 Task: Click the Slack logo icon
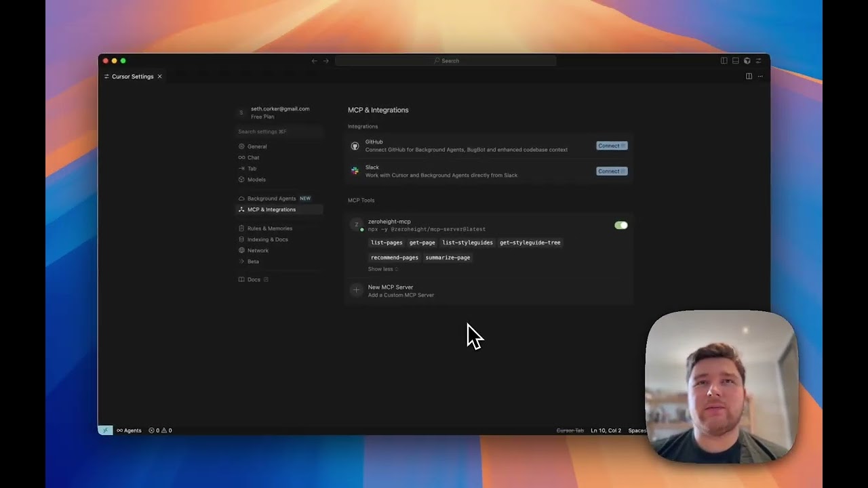point(355,171)
